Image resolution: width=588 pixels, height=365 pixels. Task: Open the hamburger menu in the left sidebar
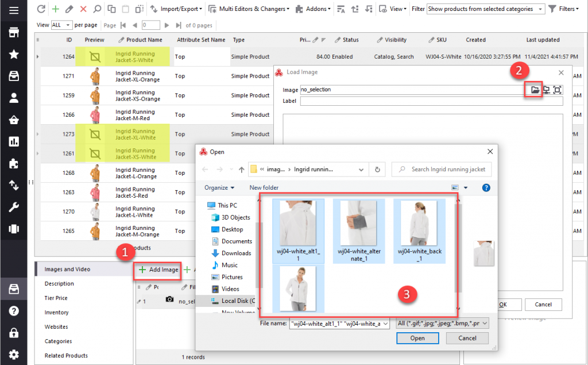pos(14,10)
